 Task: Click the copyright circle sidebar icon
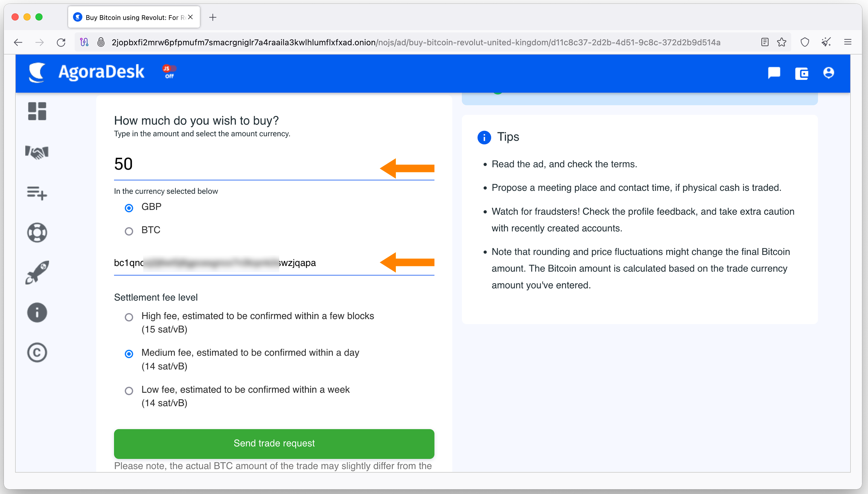pyautogui.click(x=37, y=352)
